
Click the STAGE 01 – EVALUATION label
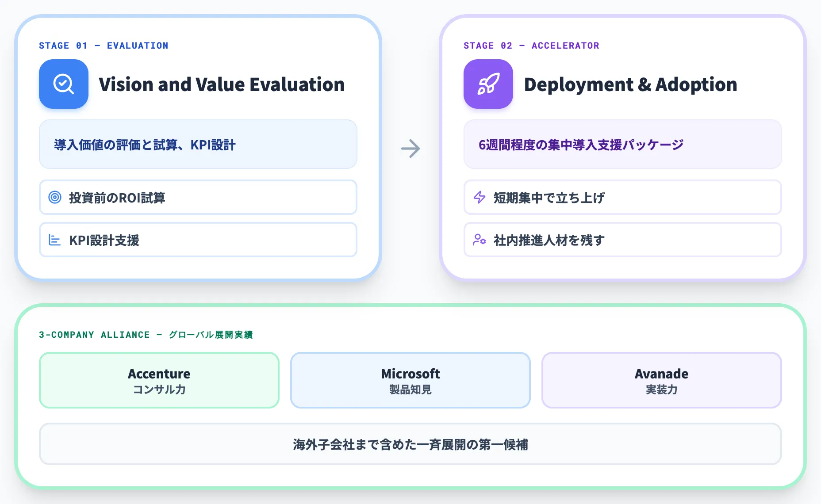(104, 46)
